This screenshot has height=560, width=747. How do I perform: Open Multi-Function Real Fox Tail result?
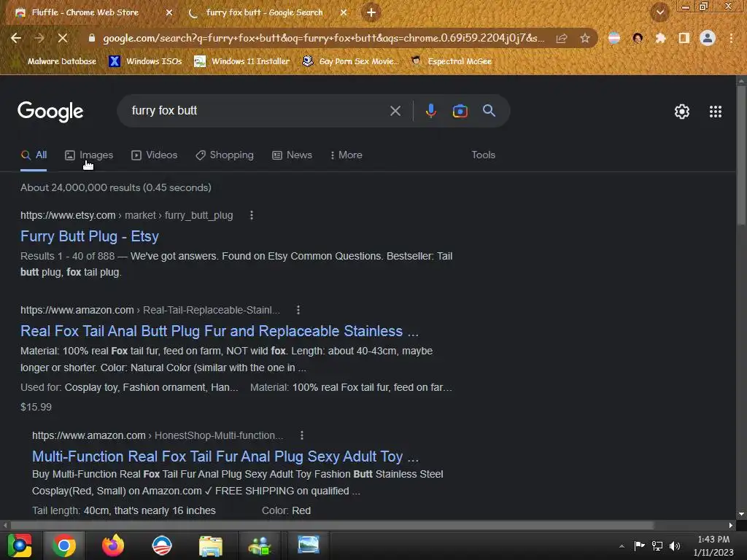(225, 456)
